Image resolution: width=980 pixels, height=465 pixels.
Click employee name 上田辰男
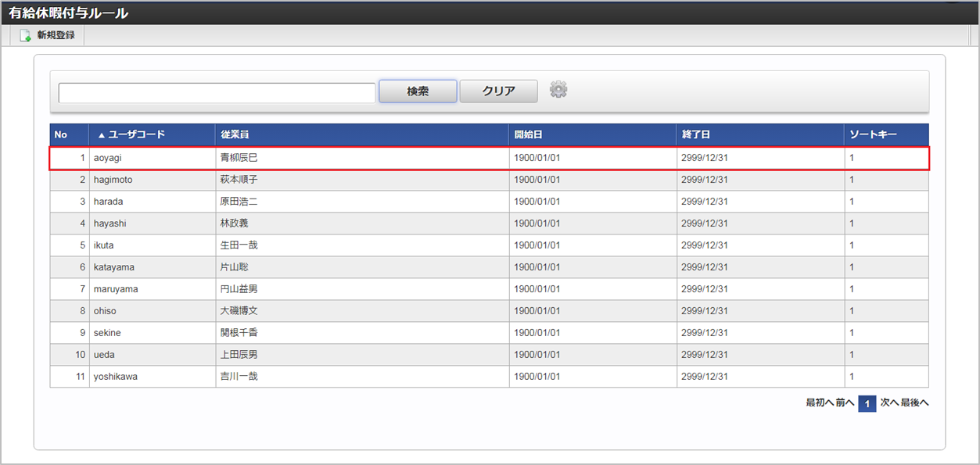tap(239, 355)
